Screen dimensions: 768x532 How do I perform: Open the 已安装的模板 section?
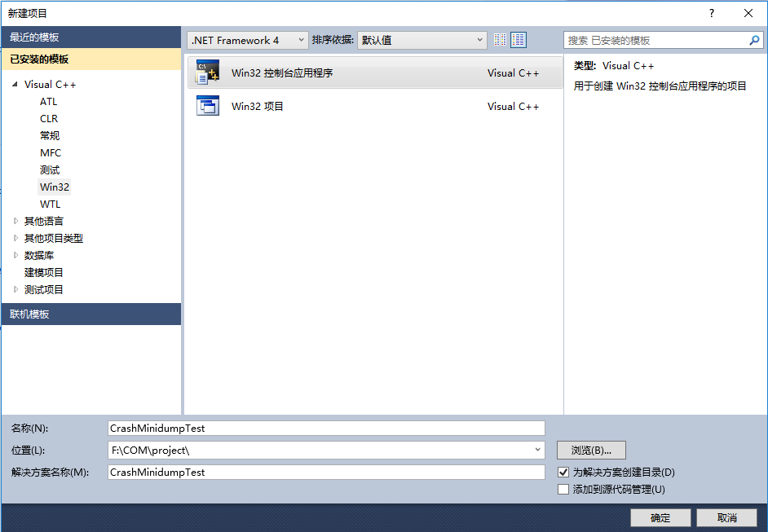click(91, 59)
